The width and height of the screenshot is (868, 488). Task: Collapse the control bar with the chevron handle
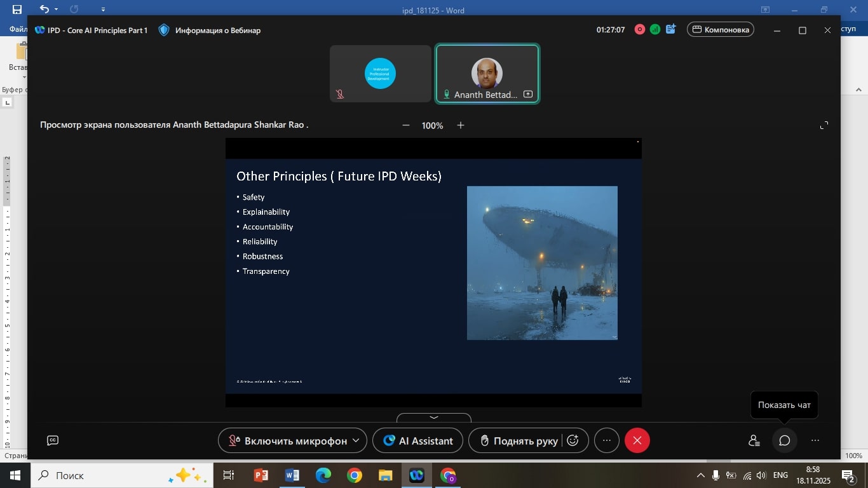(x=434, y=417)
